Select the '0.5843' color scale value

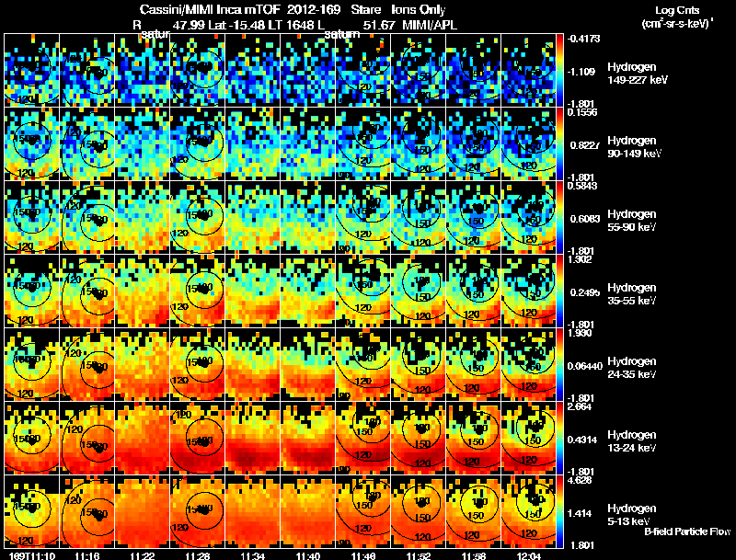coord(582,186)
